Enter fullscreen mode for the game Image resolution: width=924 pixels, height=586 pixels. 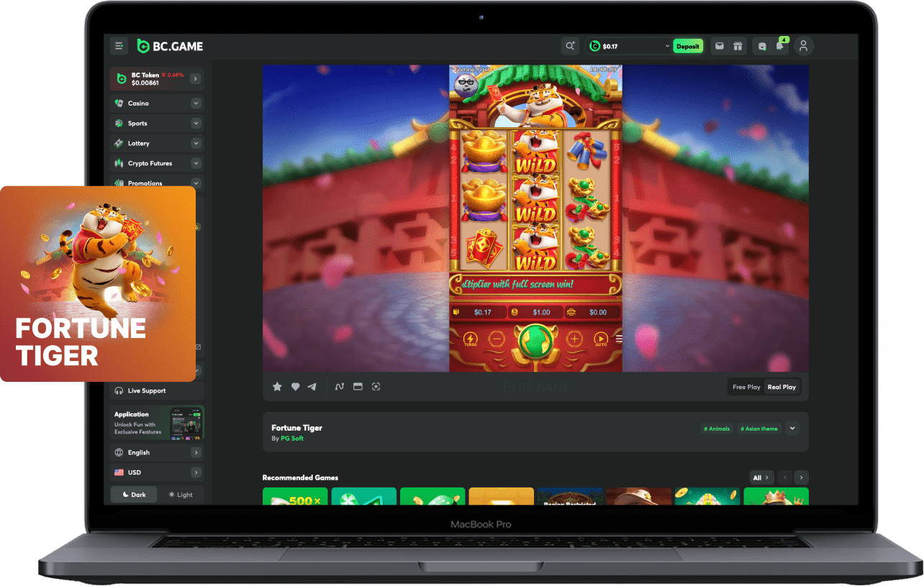[376, 387]
